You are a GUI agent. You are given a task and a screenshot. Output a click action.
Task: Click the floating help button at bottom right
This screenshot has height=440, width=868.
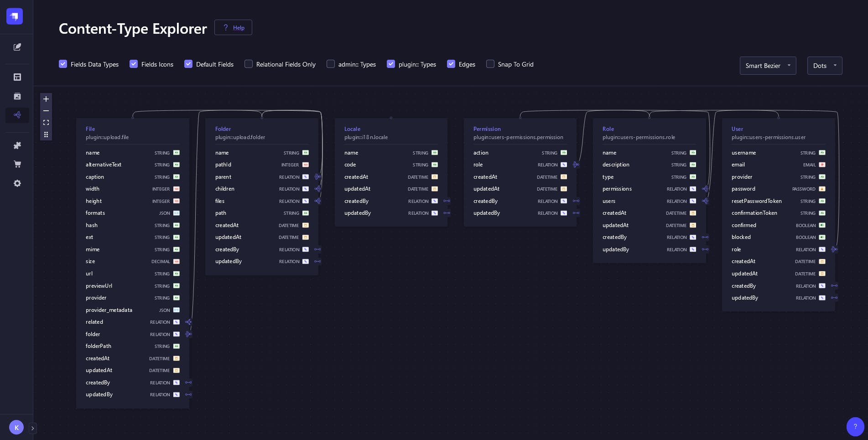click(x=855, y=427)
